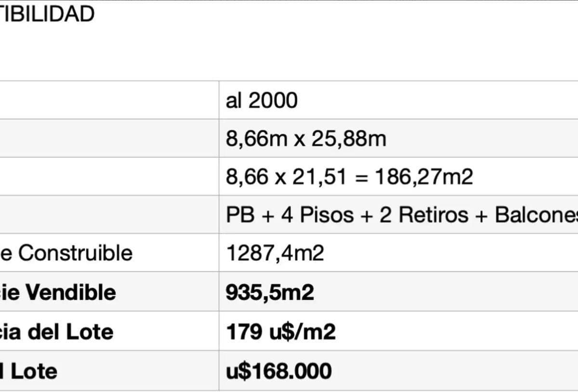Click the '179 u$/m2' value cell

(x=280, y=332)
